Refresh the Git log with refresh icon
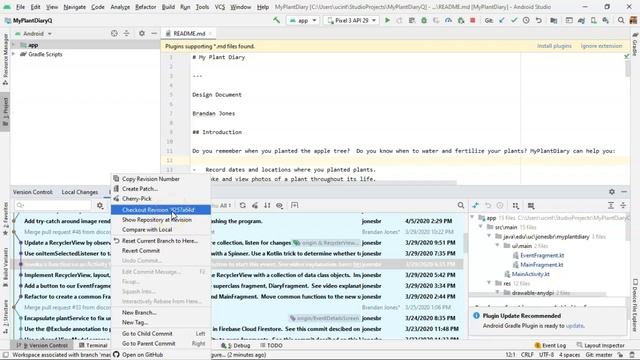Screen dimensions: 640x360 (242, 205)
